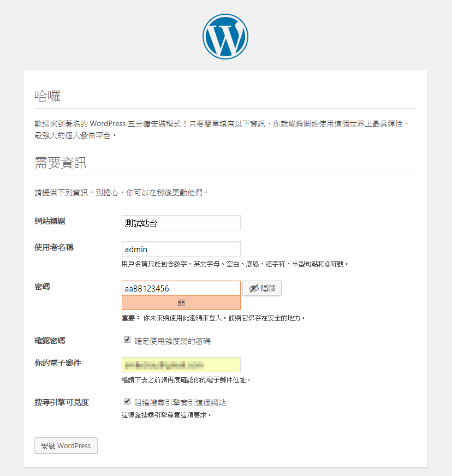Click the 你的電子郵件 field label
The height and width of the screenshot is (476, 452).
click(x=57, y=363)
